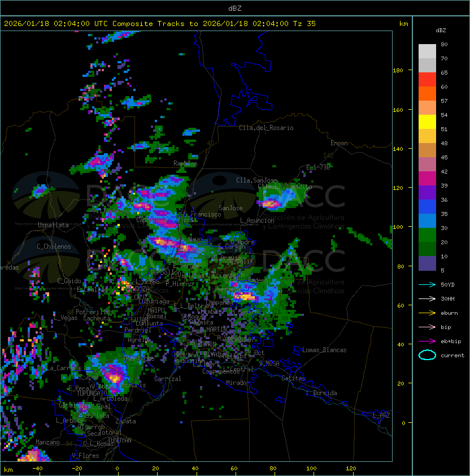This screenshot has width=470, height=476.
Task: Click the Clla.del_Rosario map label
Action: [x=266, y=128]
